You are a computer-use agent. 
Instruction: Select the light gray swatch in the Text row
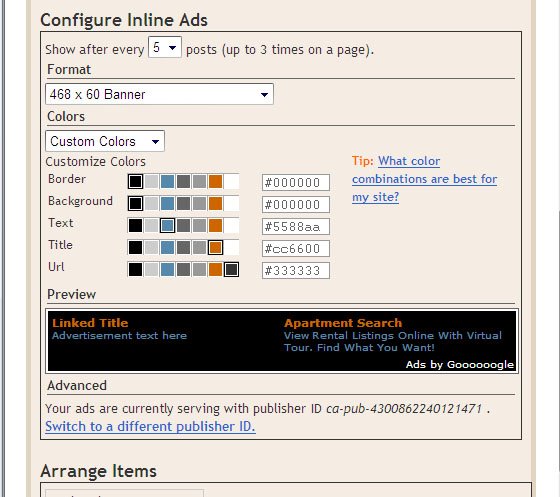[x=151, y=226]
